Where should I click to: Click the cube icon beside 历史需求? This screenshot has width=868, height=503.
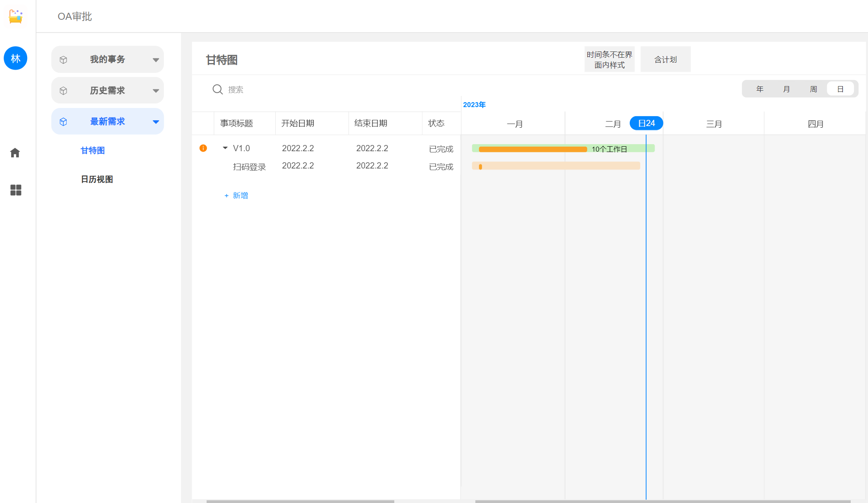63,91
